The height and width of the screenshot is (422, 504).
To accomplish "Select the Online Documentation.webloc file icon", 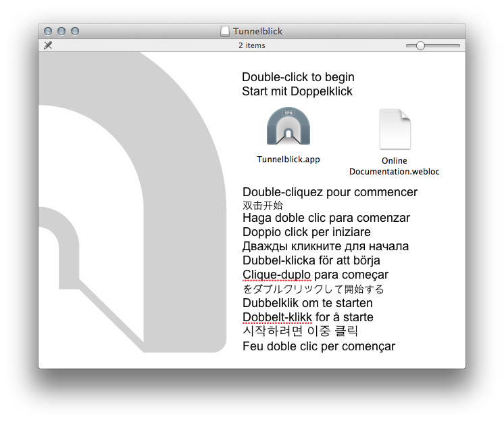I will tap(395, 128).
